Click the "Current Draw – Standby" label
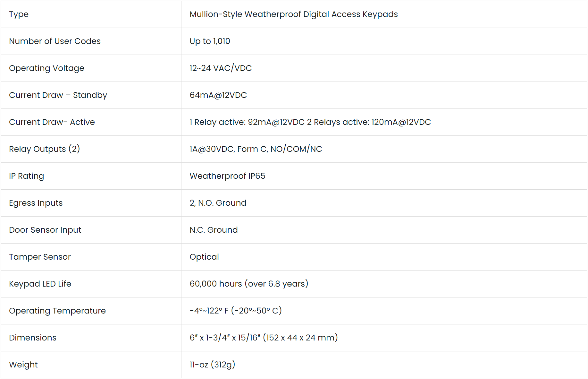The image size is (588, 379). [x=58, y=95]
